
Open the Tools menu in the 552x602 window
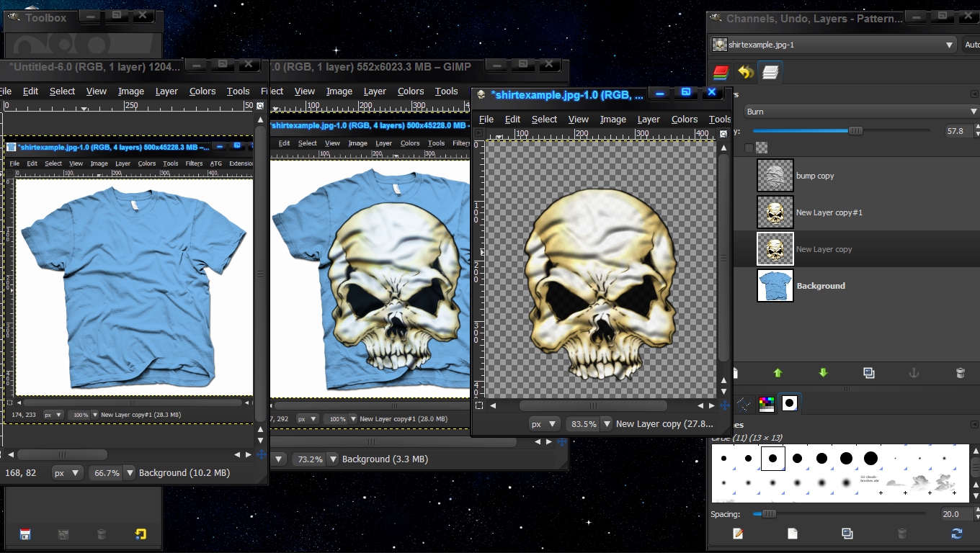pyautogui.click(x=446, y=91)
